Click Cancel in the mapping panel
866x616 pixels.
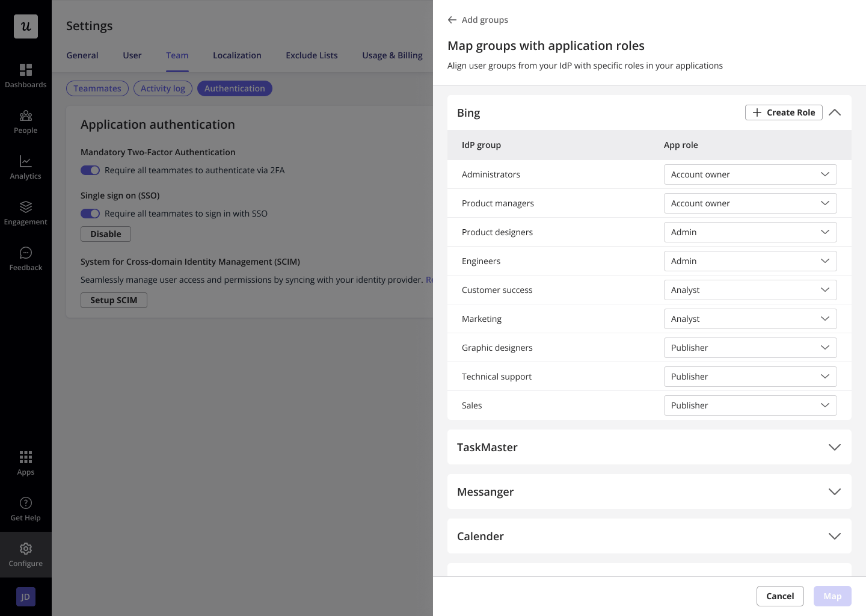tap(780, 596)
